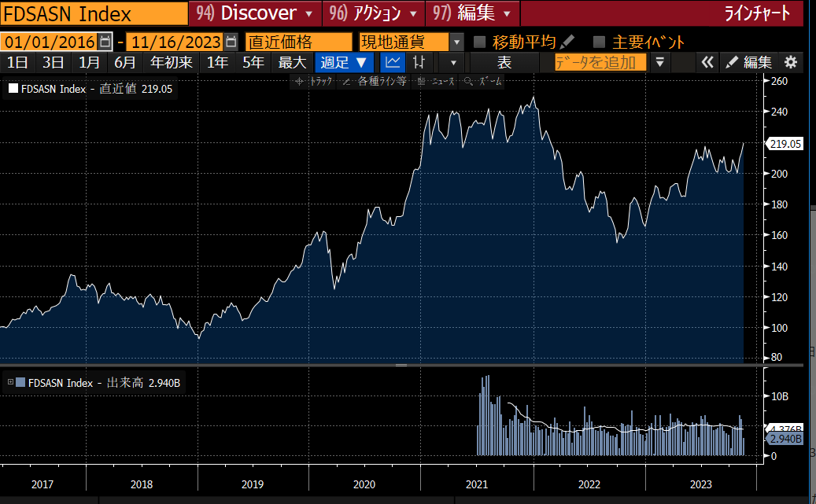Click the blue volume legend color swatch
The image size is (816, 504).
tap(20, 382)
